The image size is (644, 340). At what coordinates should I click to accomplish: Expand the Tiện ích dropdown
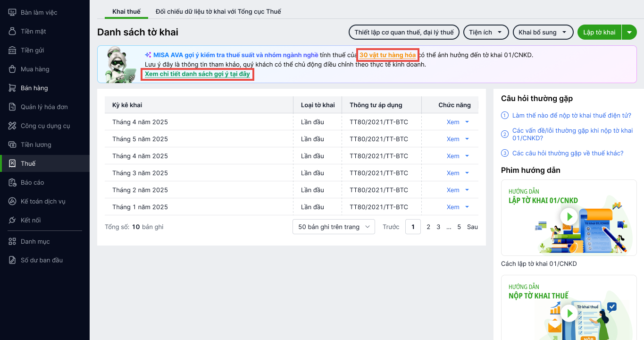click(x=486, y=32)
